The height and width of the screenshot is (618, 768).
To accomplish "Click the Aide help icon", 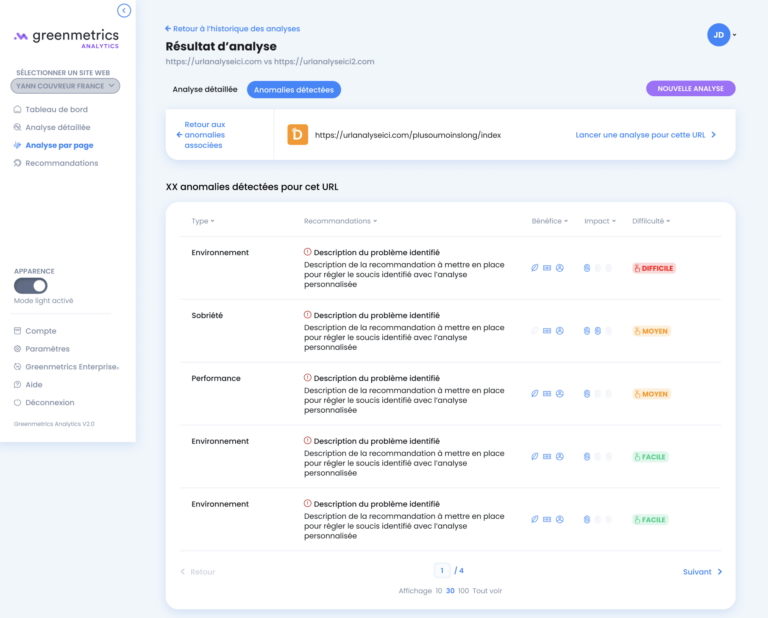I will click(17, 384).
